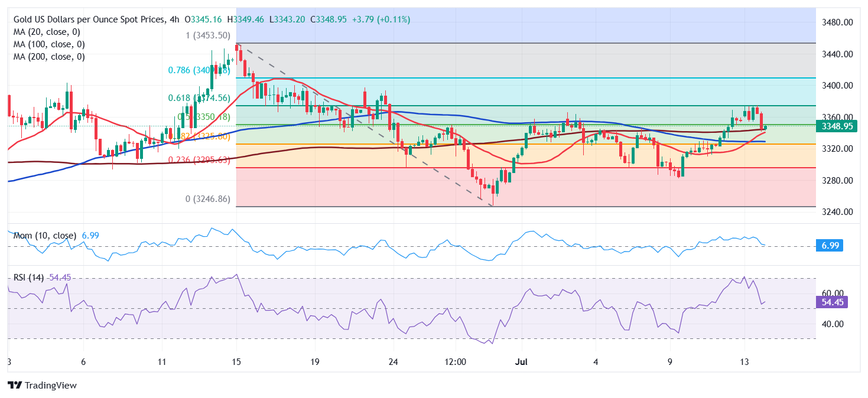
Task: Open the TradingView text link
Action: 51,385
